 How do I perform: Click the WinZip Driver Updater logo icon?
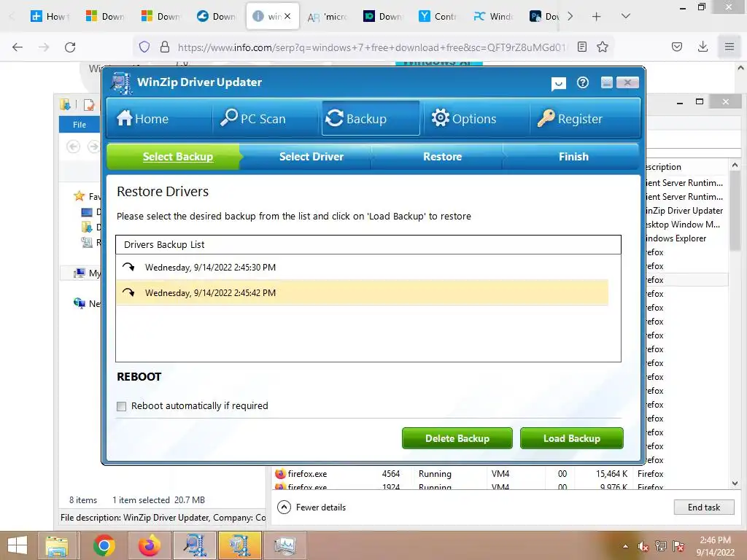pos(122,83)
